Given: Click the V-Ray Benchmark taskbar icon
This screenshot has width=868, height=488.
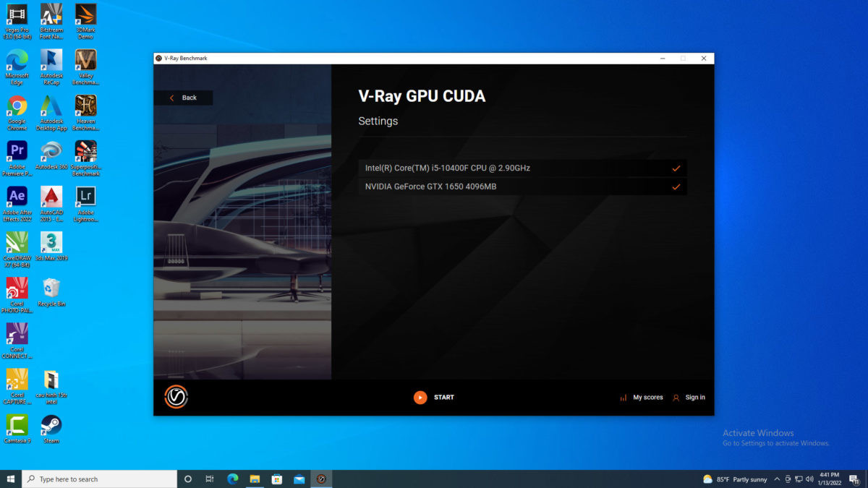Looking at the screenshot, I should point(322,479).
